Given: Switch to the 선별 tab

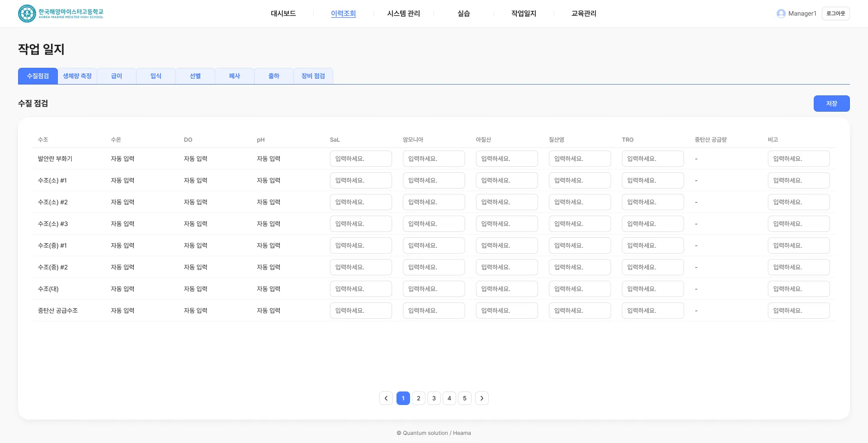Looking at the screenshot, I should (195, 76).
